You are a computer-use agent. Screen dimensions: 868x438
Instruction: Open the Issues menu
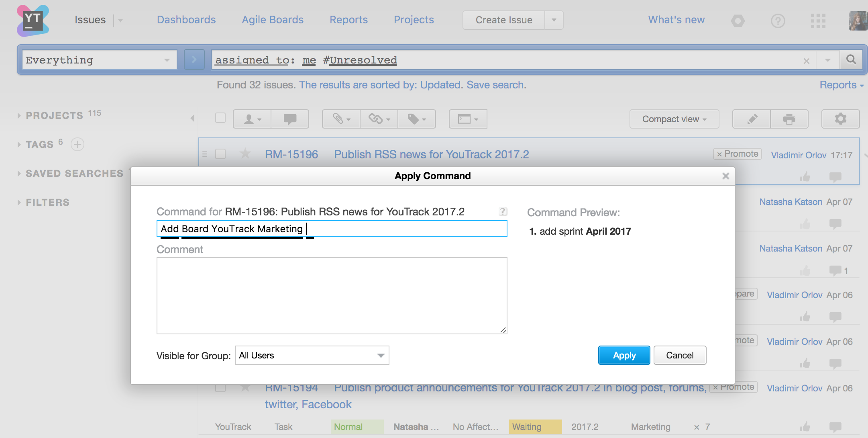click(90, 20)
